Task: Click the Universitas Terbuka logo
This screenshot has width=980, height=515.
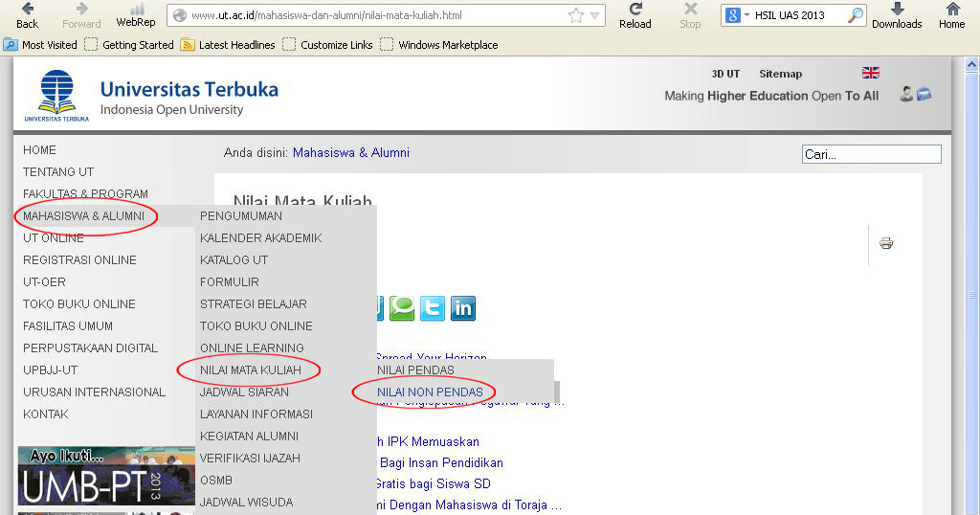Action: tap(56, 96)
